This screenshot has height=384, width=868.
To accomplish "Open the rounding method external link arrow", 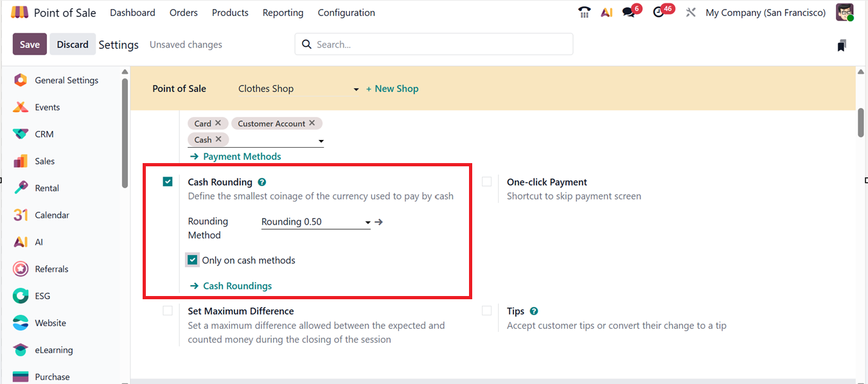I will point(379,222).
